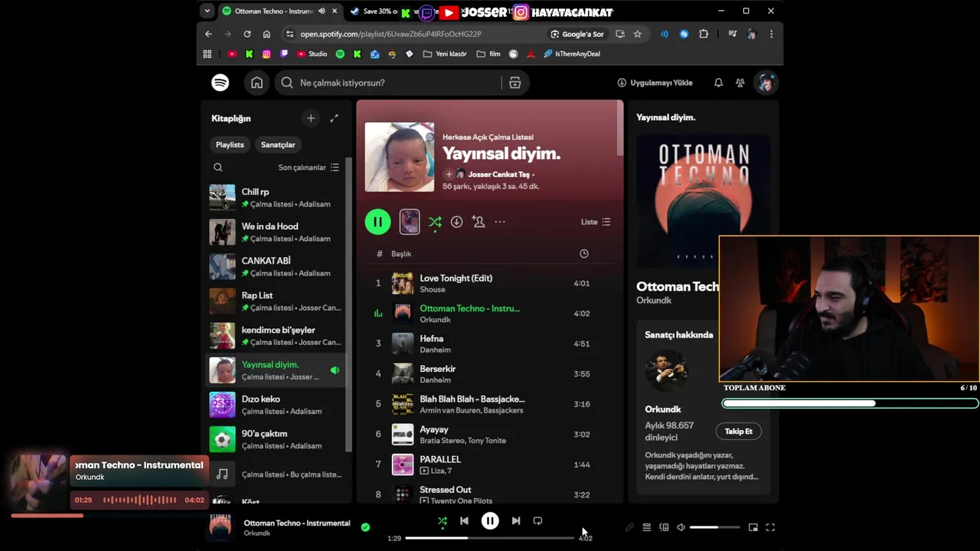Click the Spotify logo in the top bar
The width and height of the screenshot is (980, 551).
click(x=220, y=83)
